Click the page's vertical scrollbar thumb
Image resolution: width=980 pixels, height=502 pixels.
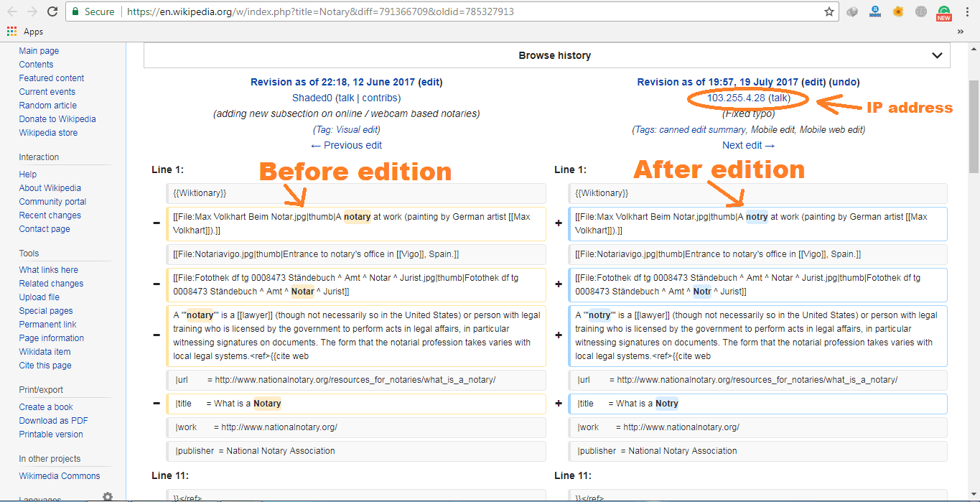point(974,108)
